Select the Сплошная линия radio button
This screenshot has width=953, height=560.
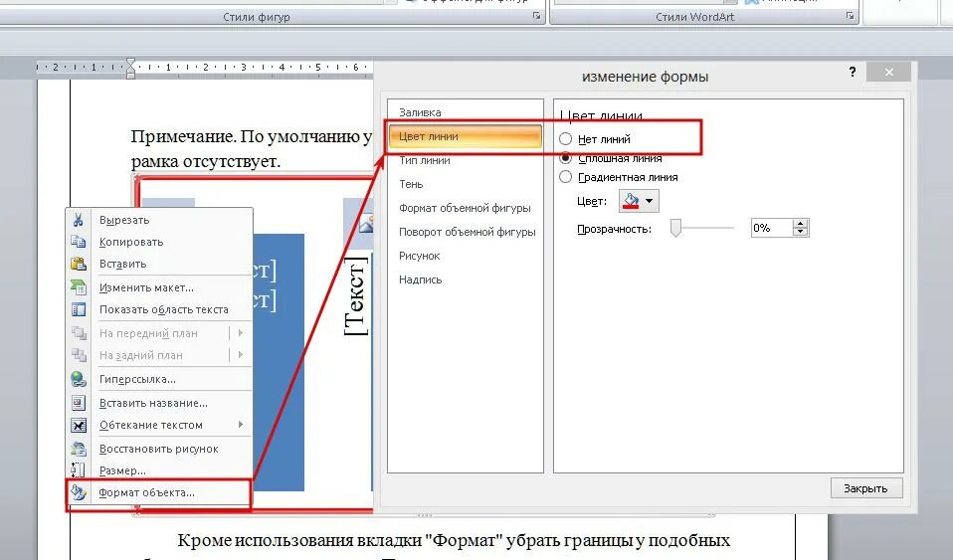[x=565, y=158]
